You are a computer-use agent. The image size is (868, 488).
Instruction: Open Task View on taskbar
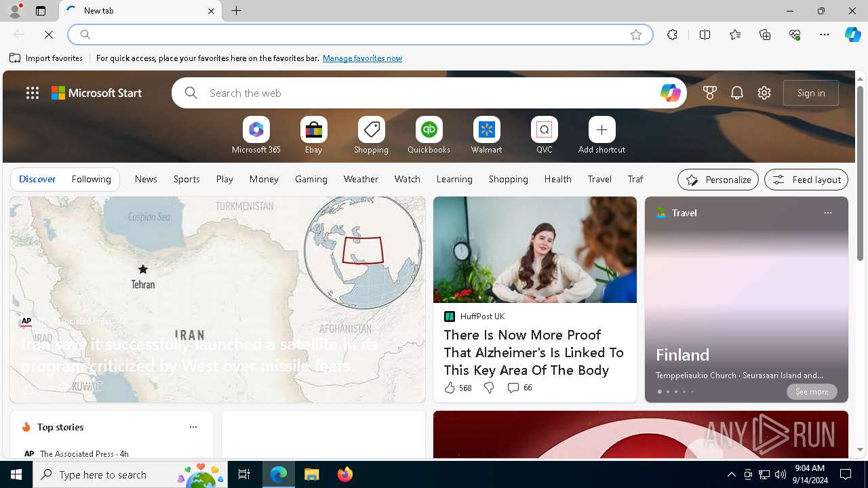pos(244,474)
